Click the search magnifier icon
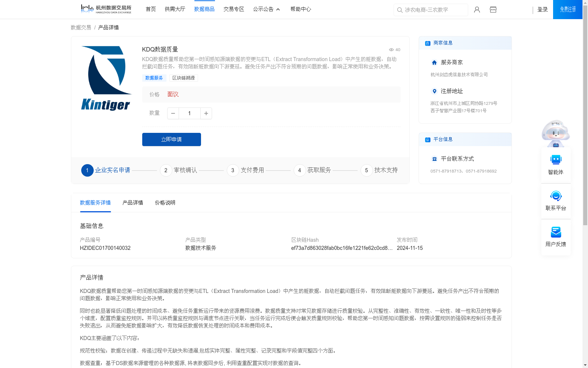Screen dimensions: 588x368 (400, 10)
